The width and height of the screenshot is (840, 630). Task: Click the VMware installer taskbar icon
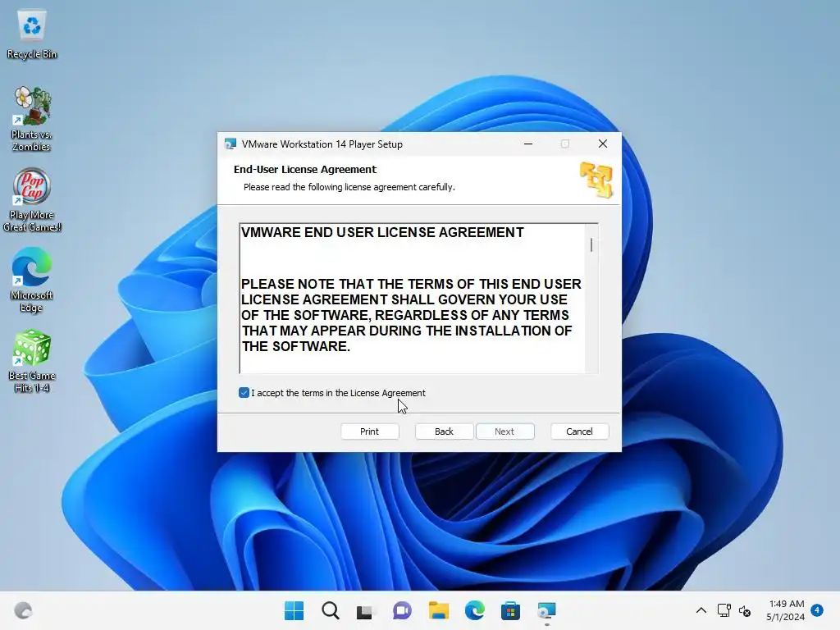[547, 610]
